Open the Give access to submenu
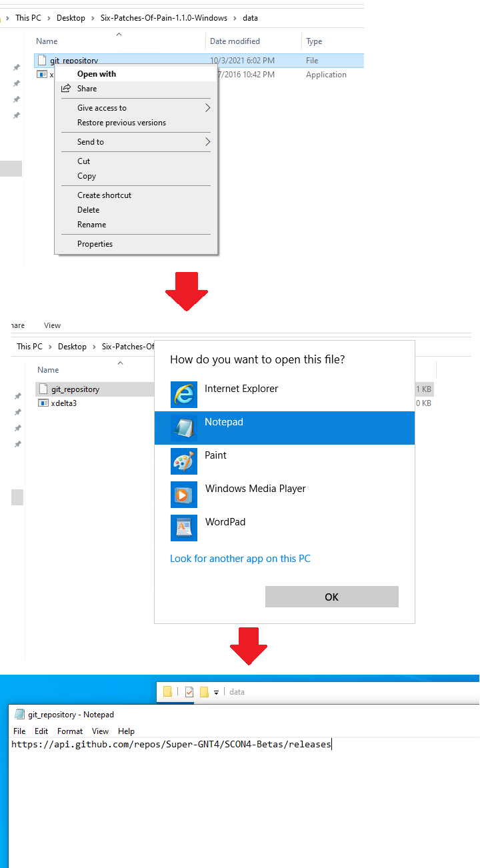Viewport: 480px width, 868px height. point(102,108)
